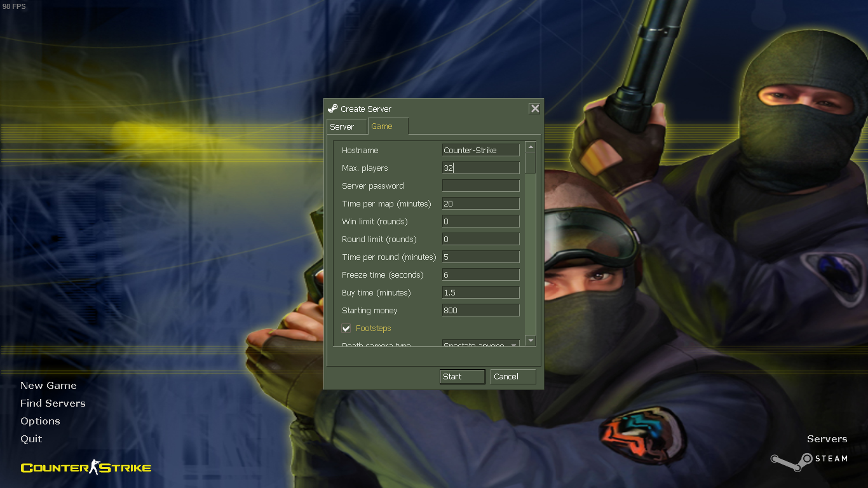Choose Quit from the main menu
This screenshot has width=868, height=488.
[x=31, y=439]
